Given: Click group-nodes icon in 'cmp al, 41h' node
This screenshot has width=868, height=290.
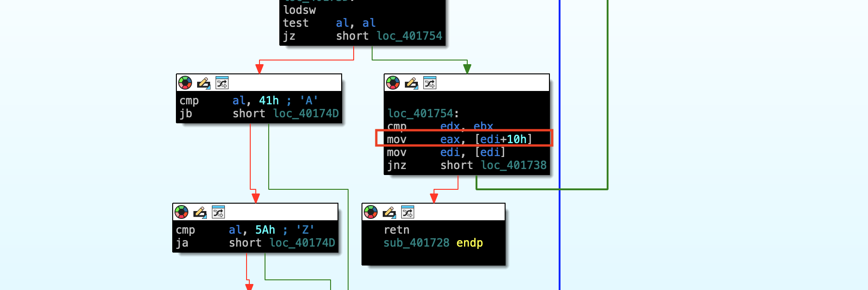Looking at the screenshot, I should pyautogui.click(x=222, y=83).
